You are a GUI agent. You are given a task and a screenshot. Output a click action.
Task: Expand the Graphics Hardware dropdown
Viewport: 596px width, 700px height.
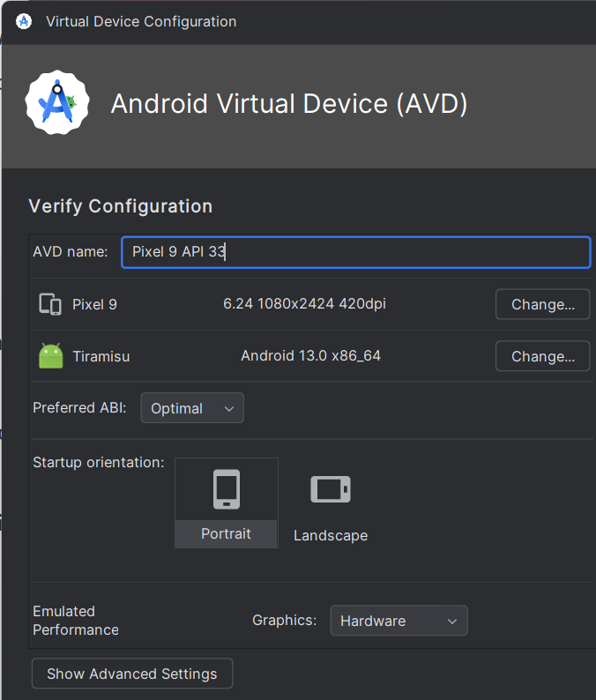coord(399,621)
